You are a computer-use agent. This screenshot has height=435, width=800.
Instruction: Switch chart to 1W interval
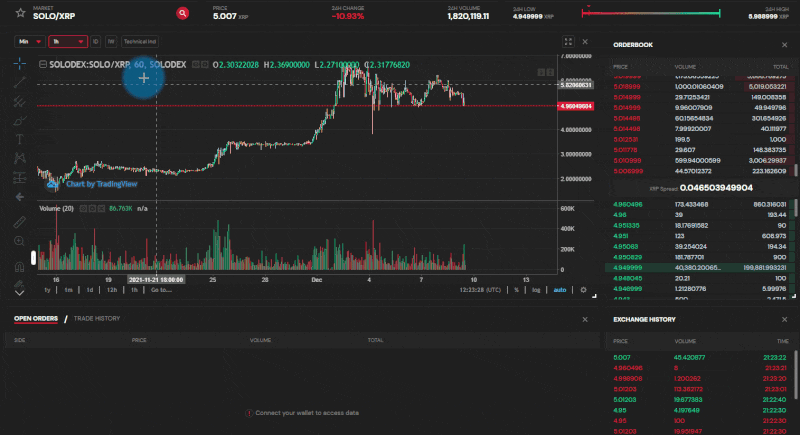(111, 42)
